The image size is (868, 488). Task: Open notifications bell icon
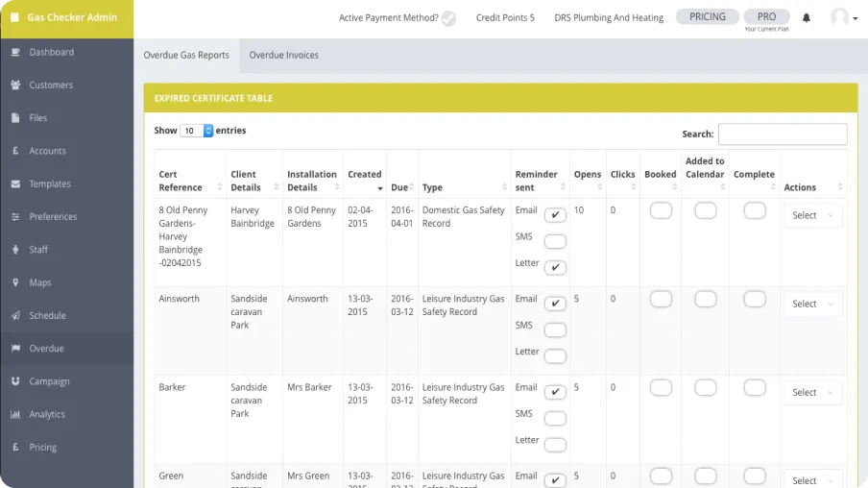click(x=807, y=18)
